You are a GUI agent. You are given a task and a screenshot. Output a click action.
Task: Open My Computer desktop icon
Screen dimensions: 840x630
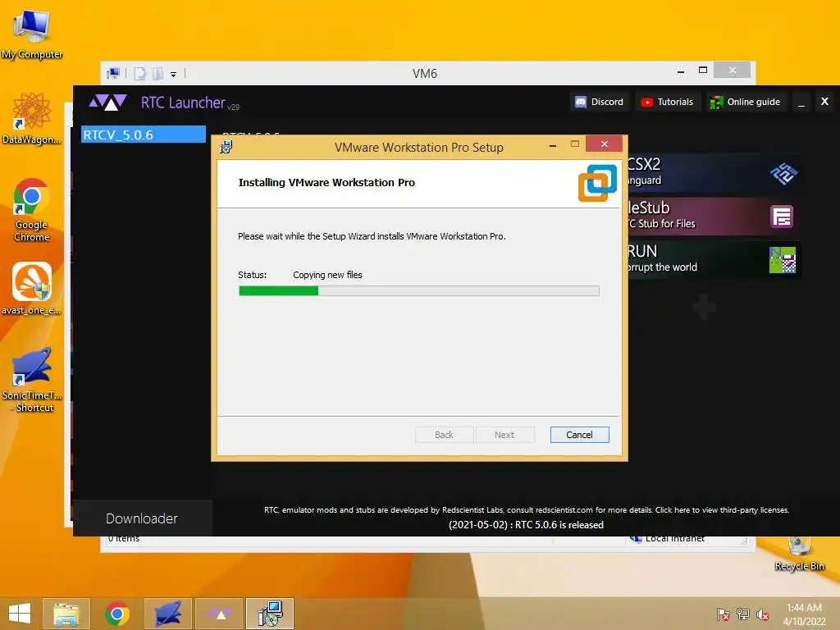[x=32, y=33]
